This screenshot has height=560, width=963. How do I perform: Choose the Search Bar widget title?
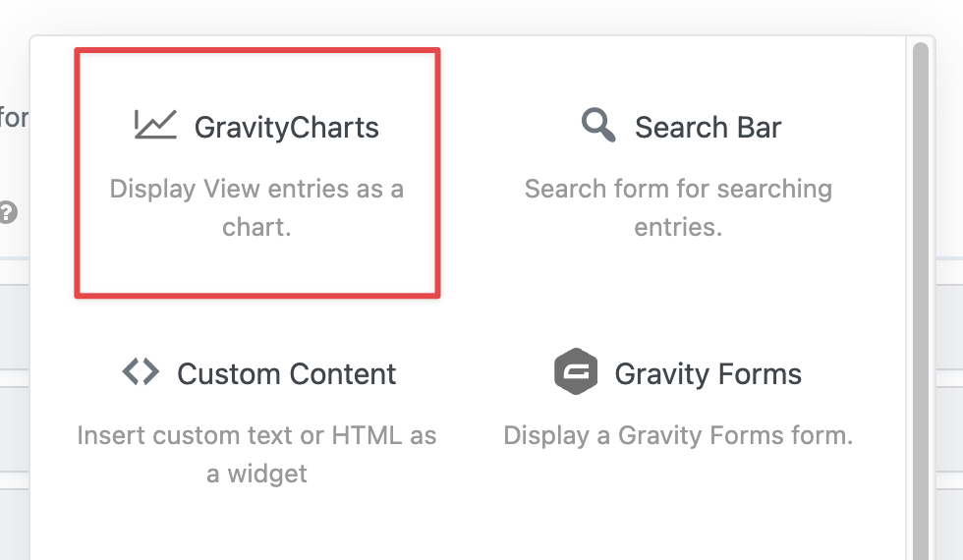pyautogui.click(x=708, y=128)
